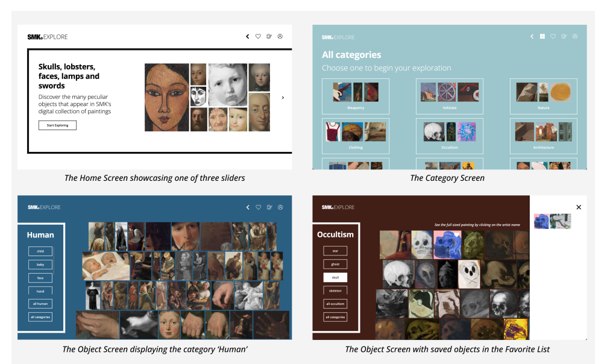This screenshot has width=616, height=364.
Task: Click the Start Exploring button
Action: [57, 125]
